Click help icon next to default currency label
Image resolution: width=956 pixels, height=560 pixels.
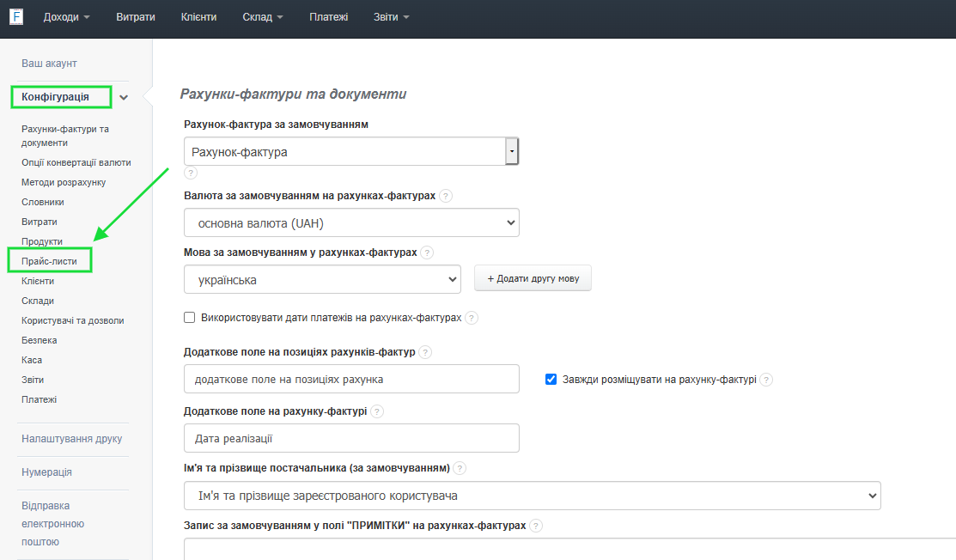tap(446, 196)
